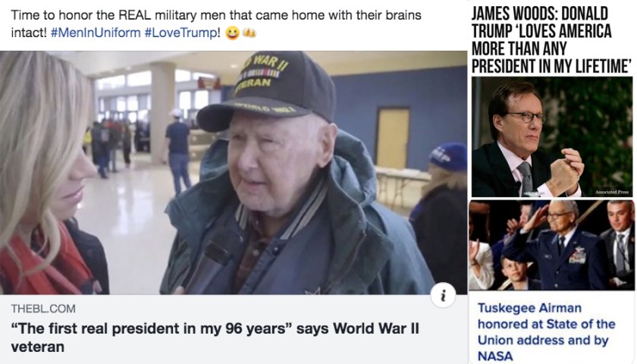Click James Woods' clasped hands in photo
The image size is (637, 364).
pos(566,170)
